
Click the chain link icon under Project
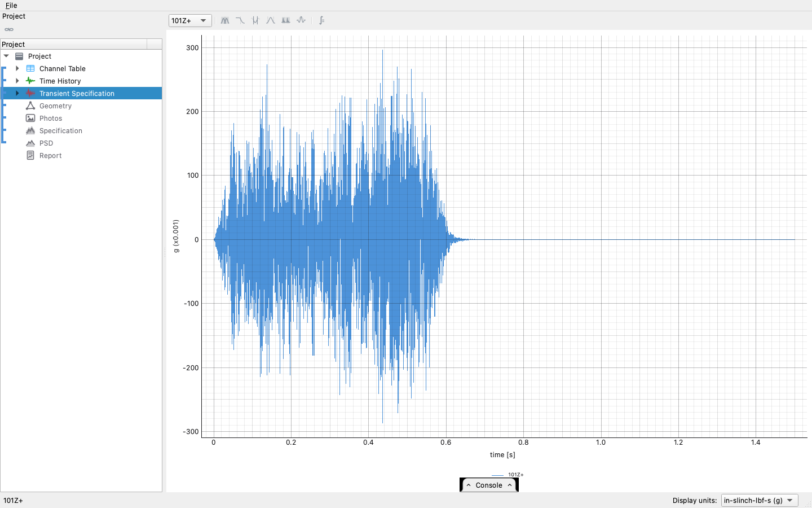[9, 29]
